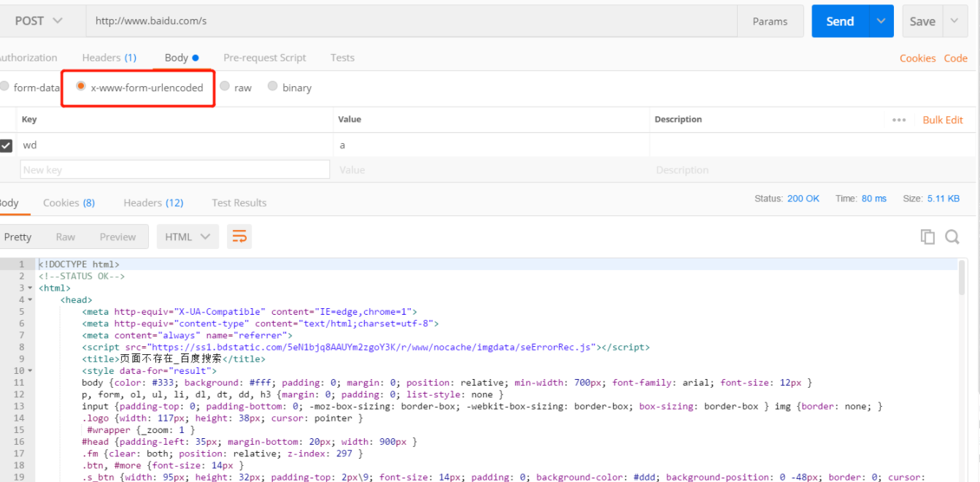Screen dimensions: 980x482
Task: Switch response view to Raw
Action: click(66, 237)
